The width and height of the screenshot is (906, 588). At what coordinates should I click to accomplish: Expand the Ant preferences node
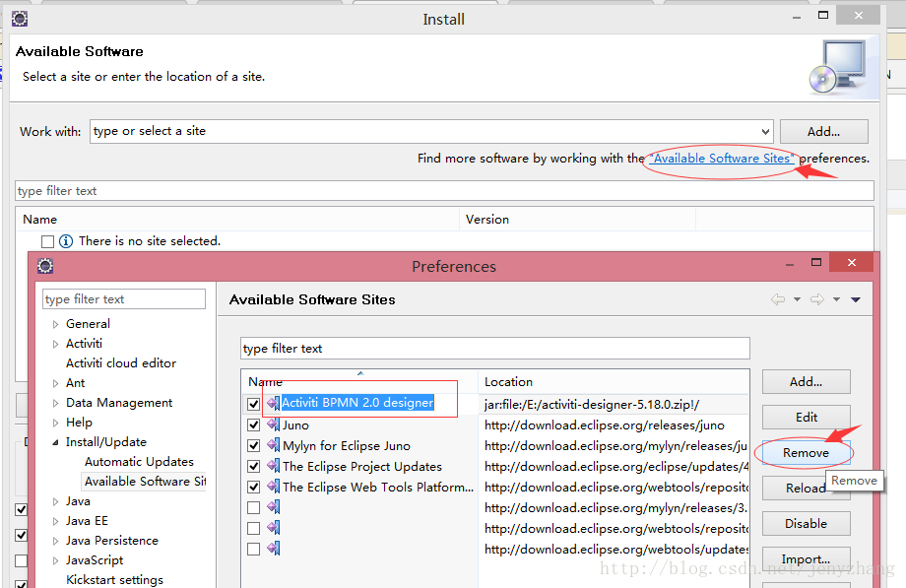point(55,383)
